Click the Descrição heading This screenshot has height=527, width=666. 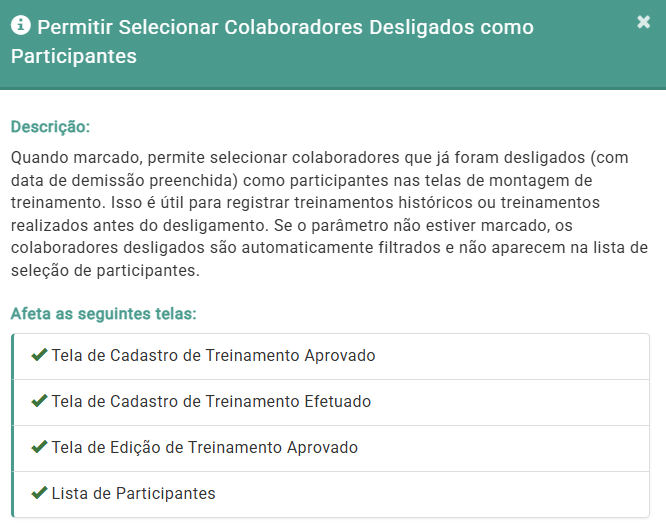point(50,127)
